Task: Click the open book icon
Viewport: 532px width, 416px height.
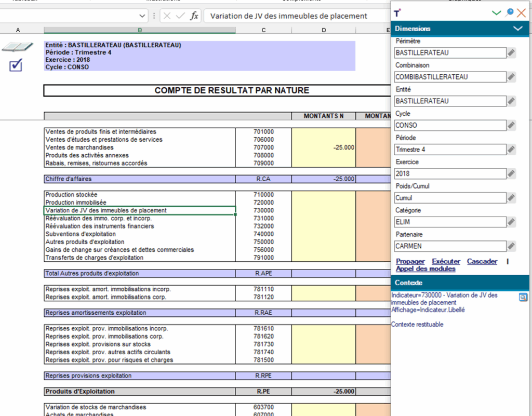Action: 17,47
